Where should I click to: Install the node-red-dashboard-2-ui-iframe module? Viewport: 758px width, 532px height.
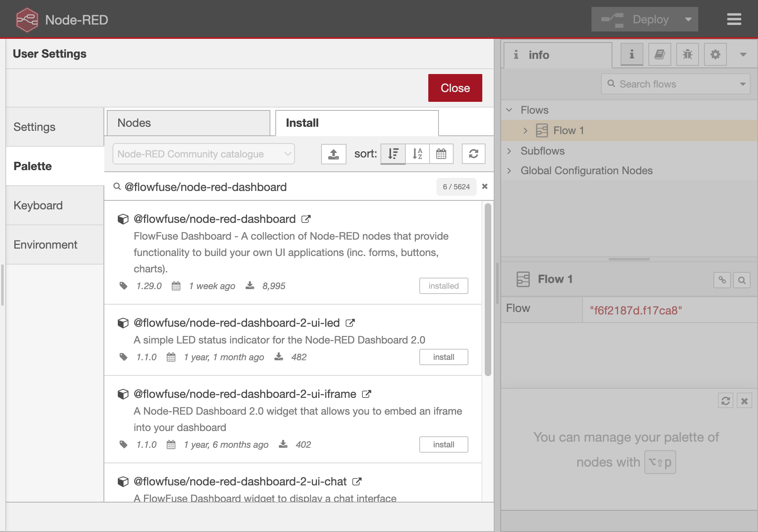point(443,444)
